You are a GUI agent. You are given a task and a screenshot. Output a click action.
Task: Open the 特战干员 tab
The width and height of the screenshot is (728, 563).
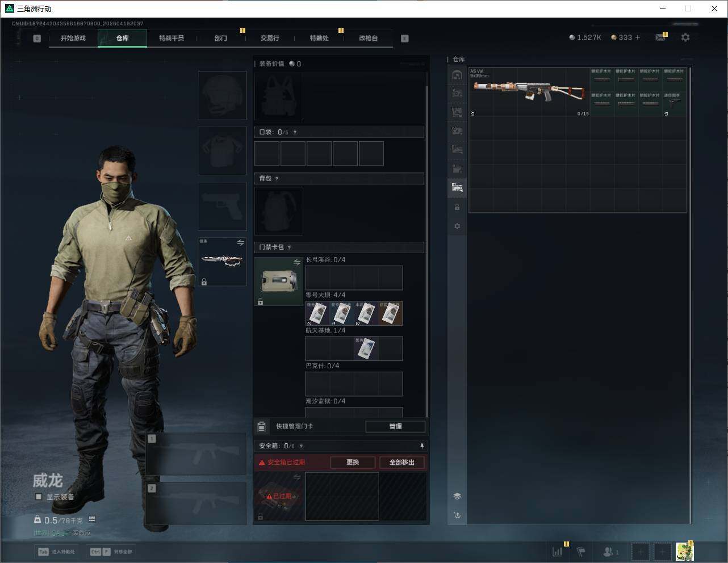171,38
